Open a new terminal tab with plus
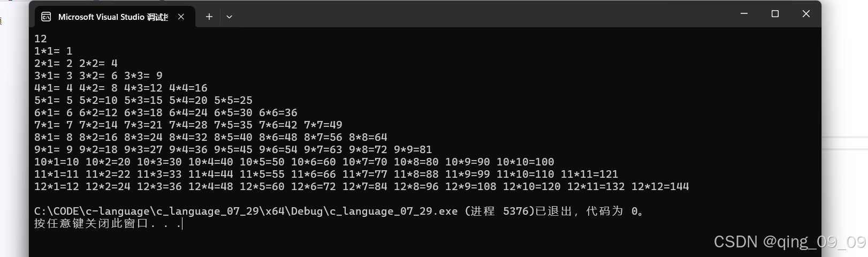The width and height of the screenshot is (868, 257). pos(209,17)
